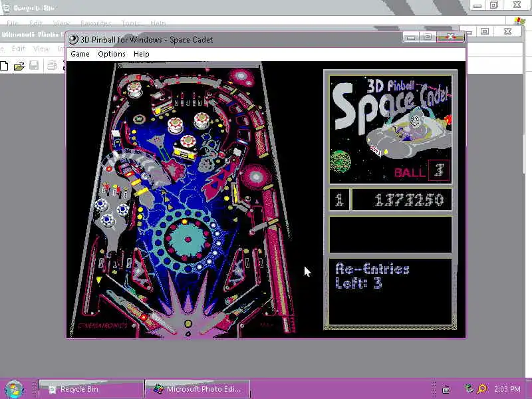The width and height of the screenshot is (532, 399).
Task: Minimize the Recycle Bin window
Action: click(477, 5)
